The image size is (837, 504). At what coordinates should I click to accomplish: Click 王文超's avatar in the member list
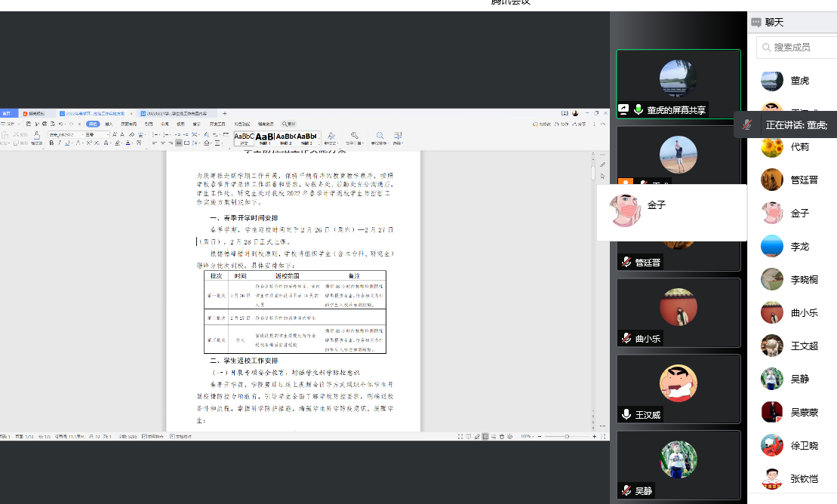pos(771,346)
